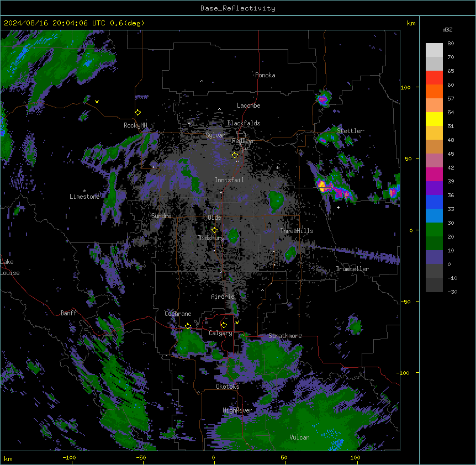Click the yellow-magenta storm core east of Innisfail
476x465 pixels.
323,186
